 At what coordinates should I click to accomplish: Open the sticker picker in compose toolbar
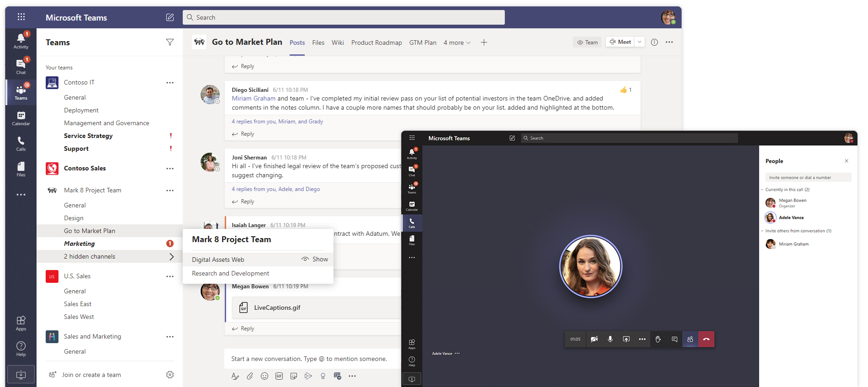[x=294, y=376]
